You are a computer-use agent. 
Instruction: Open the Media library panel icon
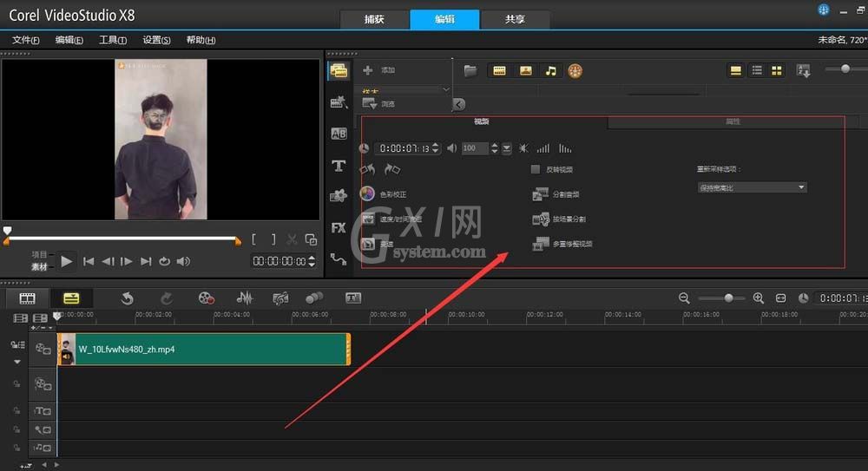point(339,71)
